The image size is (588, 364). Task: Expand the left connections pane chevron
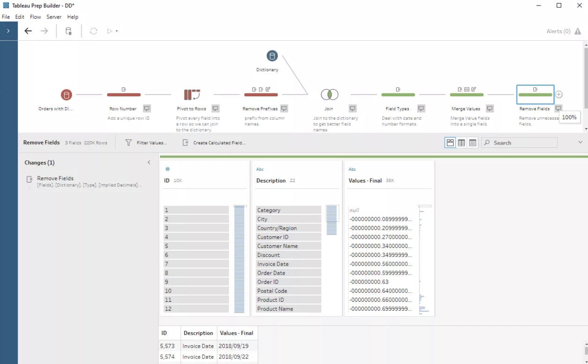click(x=8, y=31)
